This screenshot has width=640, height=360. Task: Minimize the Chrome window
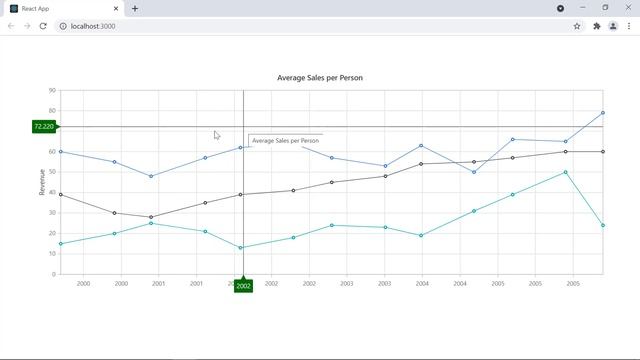583,8
